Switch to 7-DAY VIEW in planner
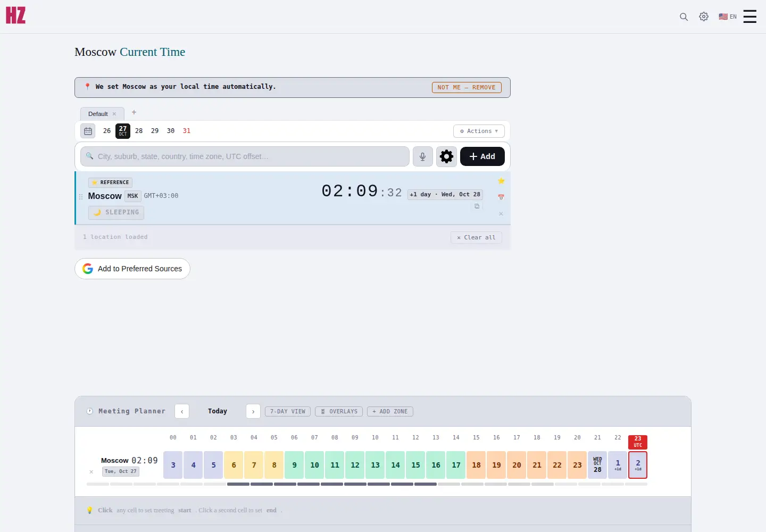This screenshot has width=766, height=532. pyautogui.click(x=288, y=412)
